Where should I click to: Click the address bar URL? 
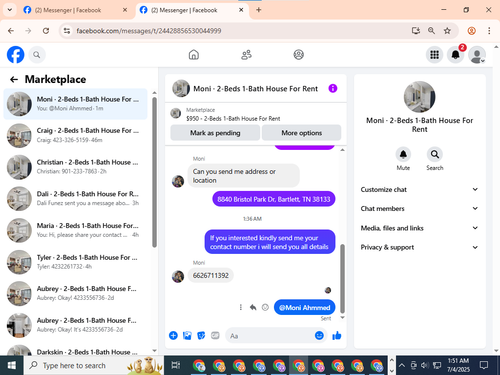(x=149, y=31)
